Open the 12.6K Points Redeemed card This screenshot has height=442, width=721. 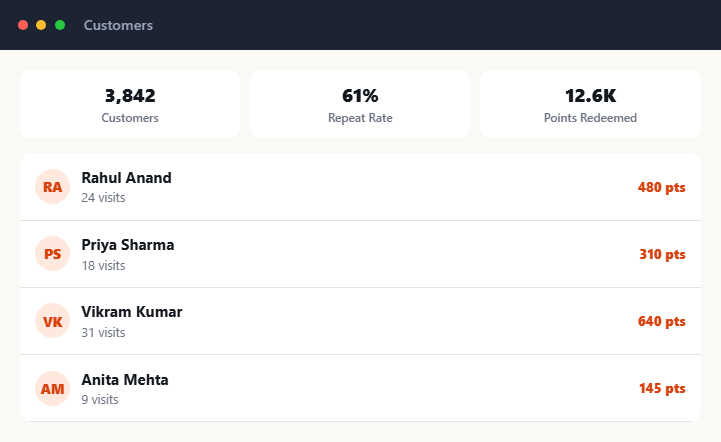point(590,104)
